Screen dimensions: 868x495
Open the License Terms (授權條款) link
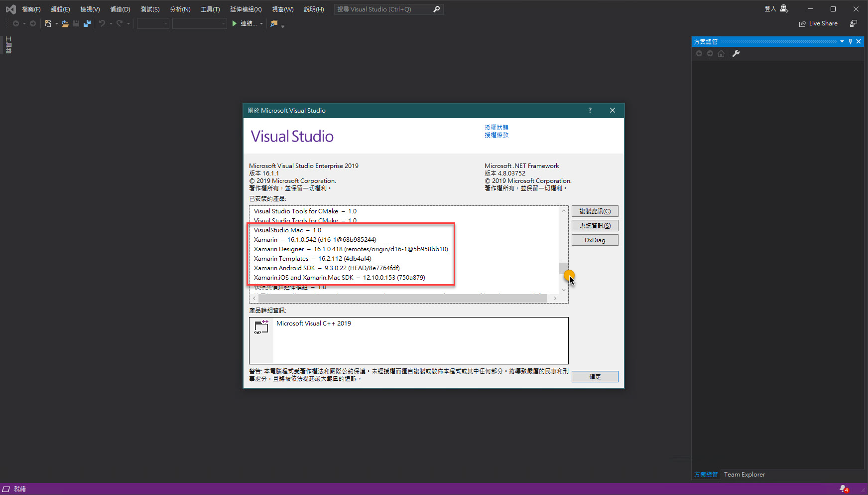496,135
